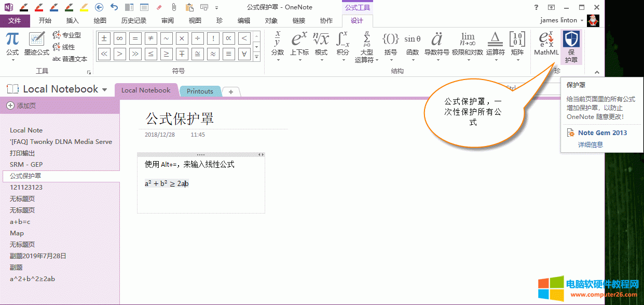This screenshot has width=644, height=305.
Task: Open the 墨迹公式 ink equation tool
Action: [x=36, y=44]
